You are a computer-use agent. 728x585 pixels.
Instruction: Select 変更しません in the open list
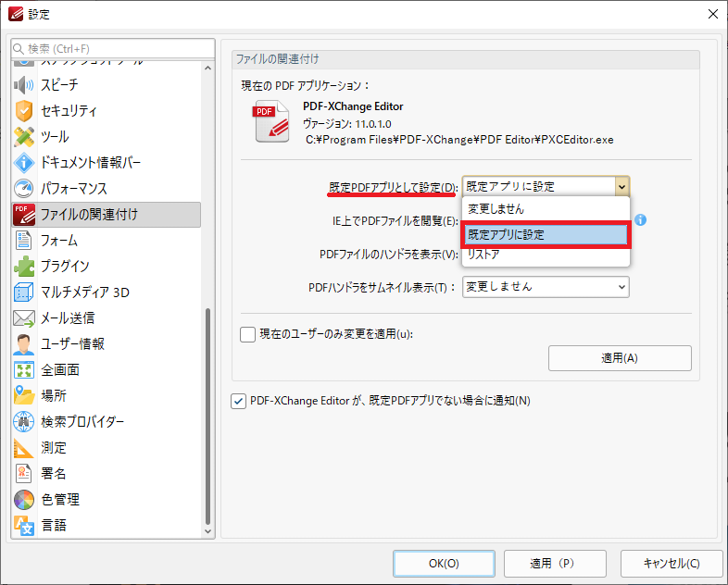[546, 209]
